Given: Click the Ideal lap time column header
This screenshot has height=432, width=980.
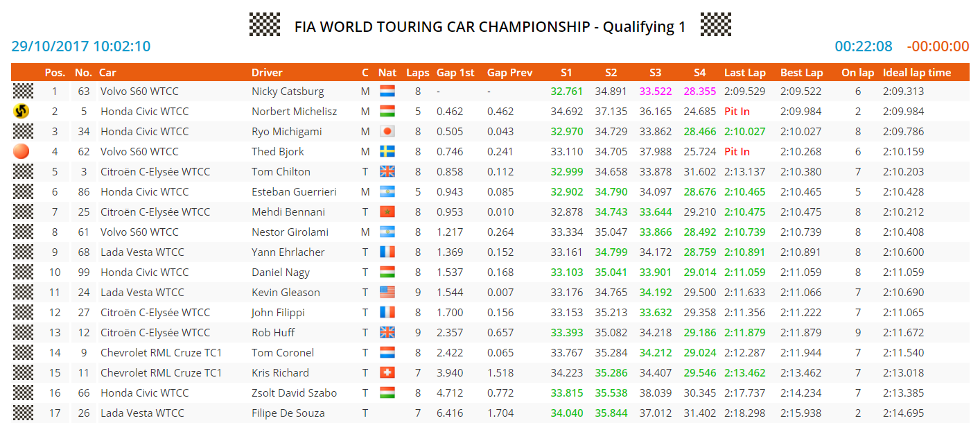Looking at the screenshot, I should [917, 73].
